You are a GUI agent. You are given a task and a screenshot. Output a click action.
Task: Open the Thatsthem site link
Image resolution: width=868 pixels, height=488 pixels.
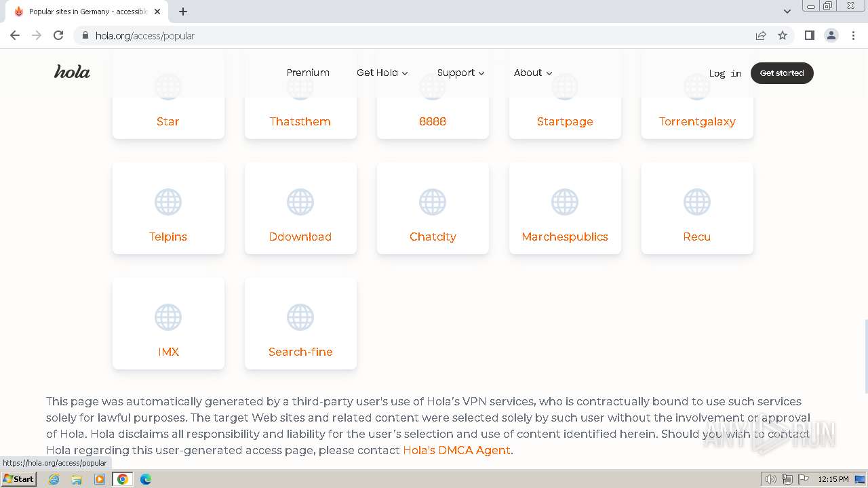coord(300,121)
